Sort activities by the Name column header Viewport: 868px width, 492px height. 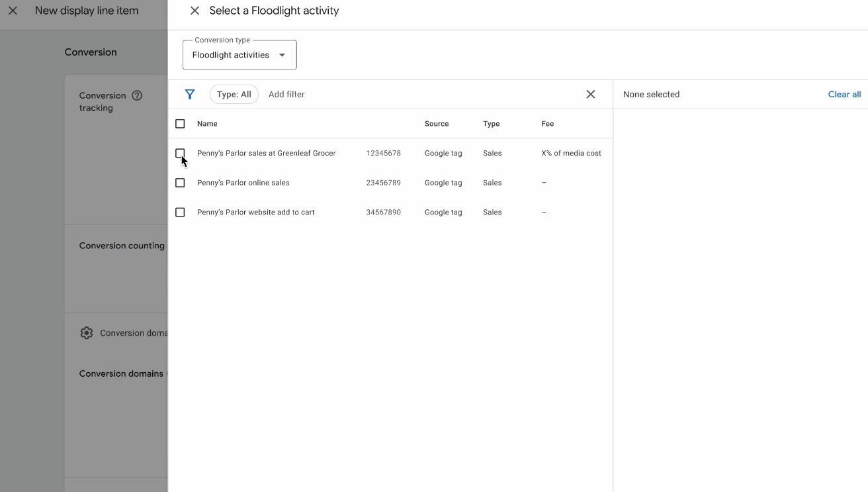[207, 123]
